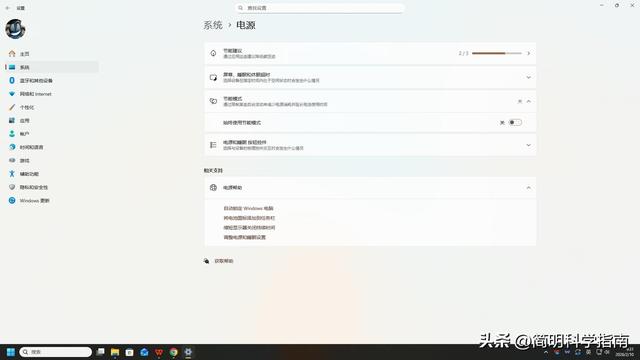The height and width of the screenshot is (360, 640).
Task: Click the Settings gear on the taskbar
Action: coord(188,352)
